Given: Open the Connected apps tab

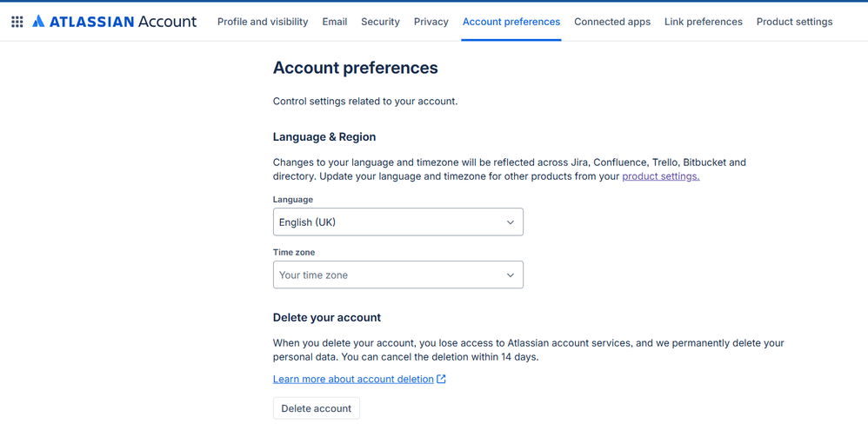Looking at the screenshot, I should 612,22.
